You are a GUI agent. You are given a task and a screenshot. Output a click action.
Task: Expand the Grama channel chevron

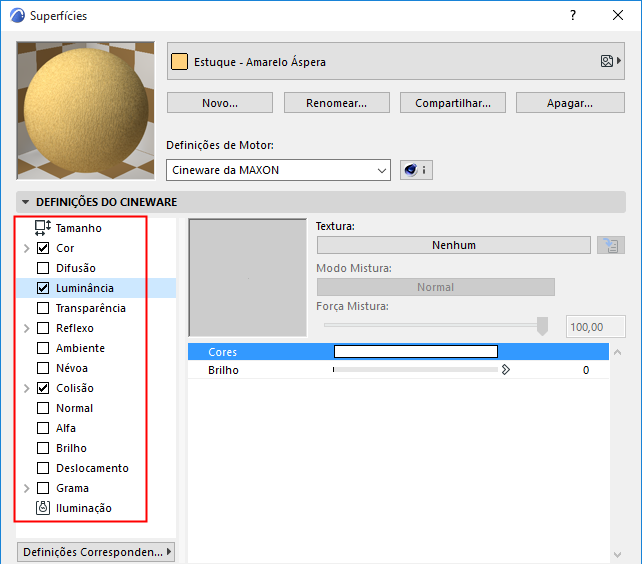coord(27,488)
